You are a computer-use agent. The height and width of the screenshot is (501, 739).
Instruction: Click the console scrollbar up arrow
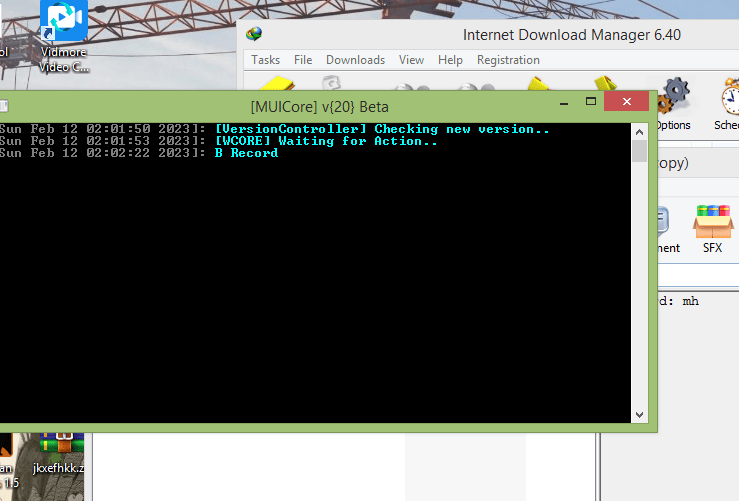(x=639, y=132)
